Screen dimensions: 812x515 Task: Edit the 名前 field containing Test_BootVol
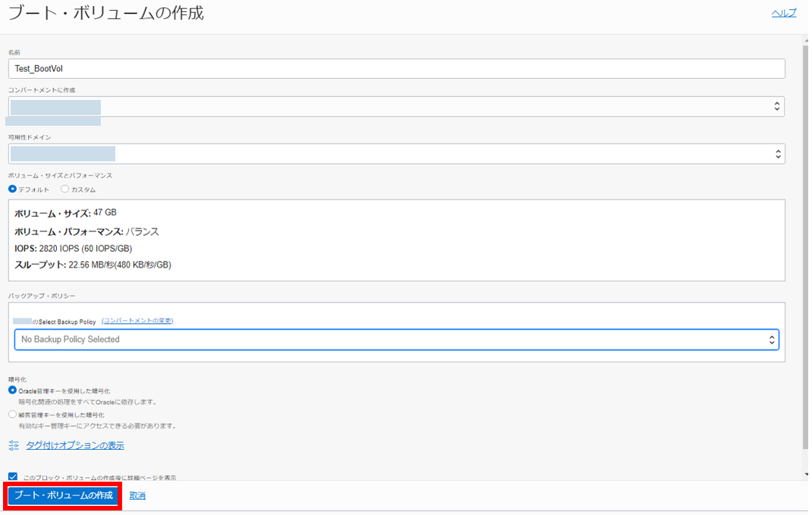(397, 68)
